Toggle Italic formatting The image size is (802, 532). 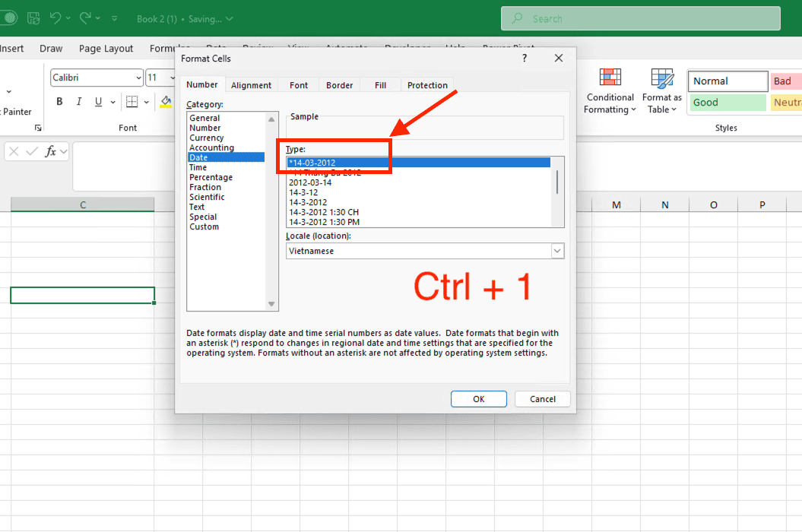point(79,101)
